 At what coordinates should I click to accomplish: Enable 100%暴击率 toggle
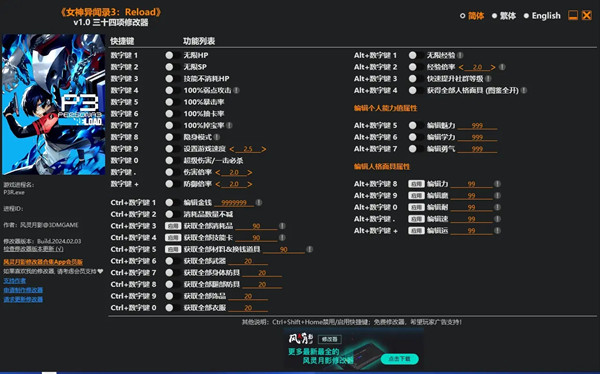coord(172,102)
